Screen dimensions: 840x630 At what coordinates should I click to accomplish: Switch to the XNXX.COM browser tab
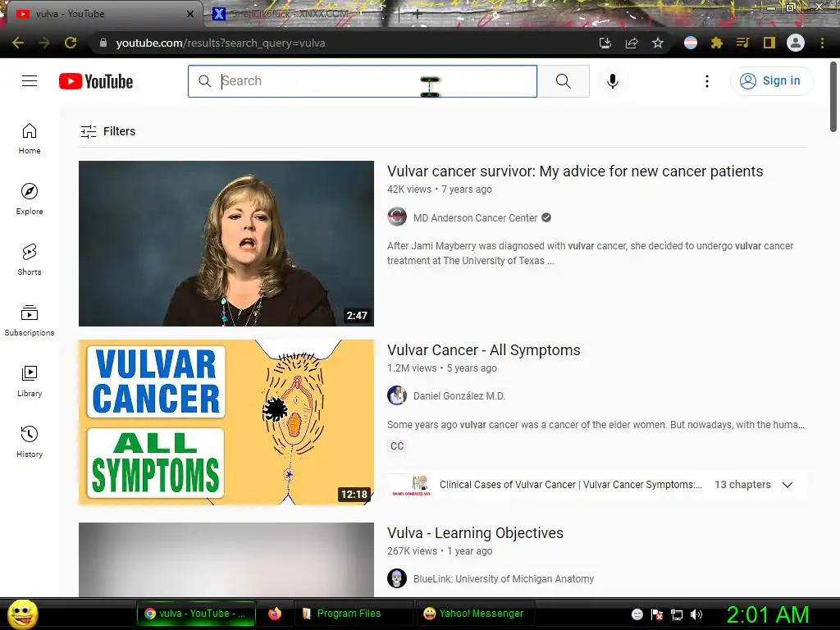coord(300,14)
